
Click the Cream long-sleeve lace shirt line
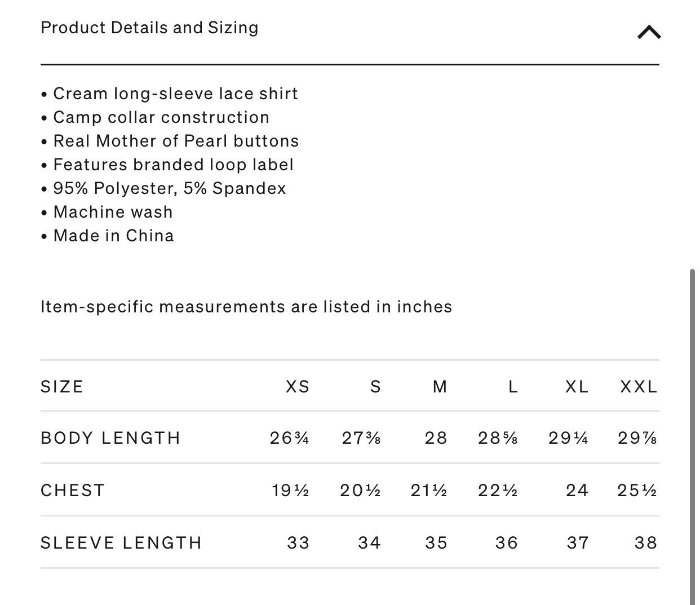pyautogui.click(x=170, y=94)
